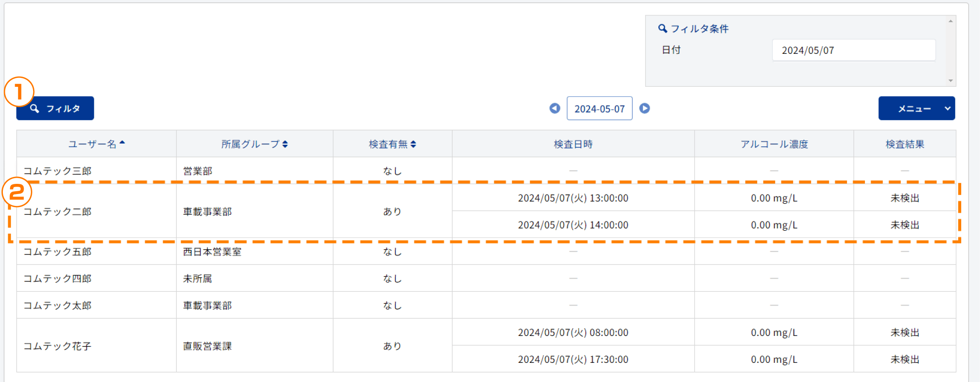Select user コムテック二郎
Viewport: 980px width, 382px height.
pyautogui.click(x=57, y=212)
